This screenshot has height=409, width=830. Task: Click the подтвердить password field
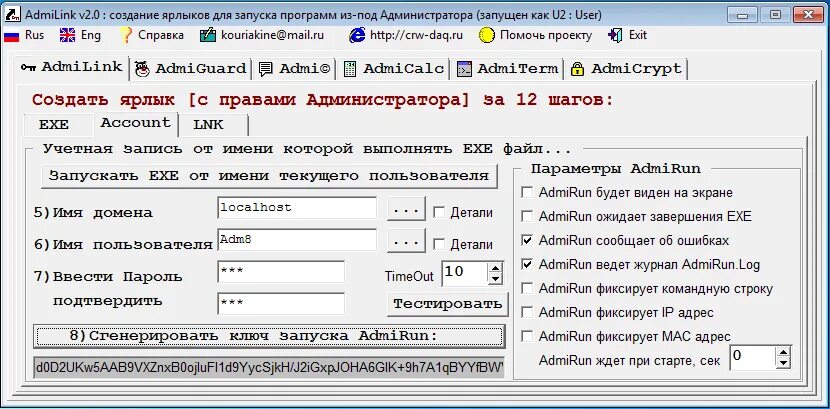(281, 304)
